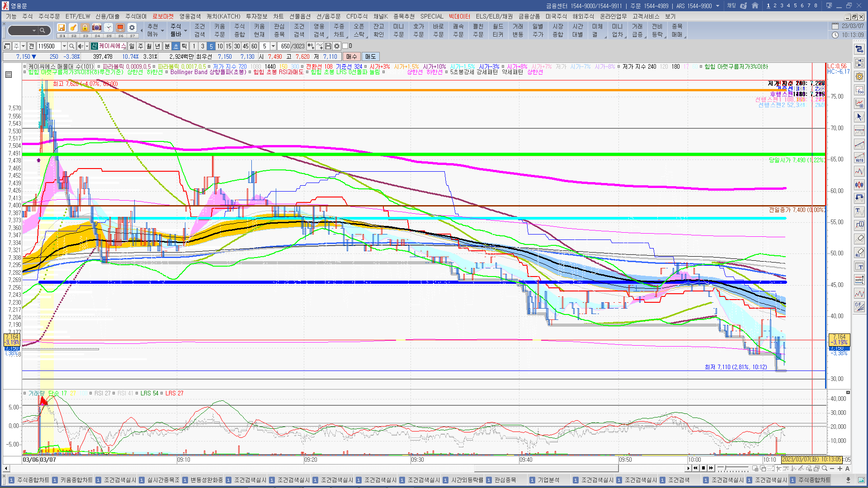Select the 10-minute interval button

click(220, 46)
